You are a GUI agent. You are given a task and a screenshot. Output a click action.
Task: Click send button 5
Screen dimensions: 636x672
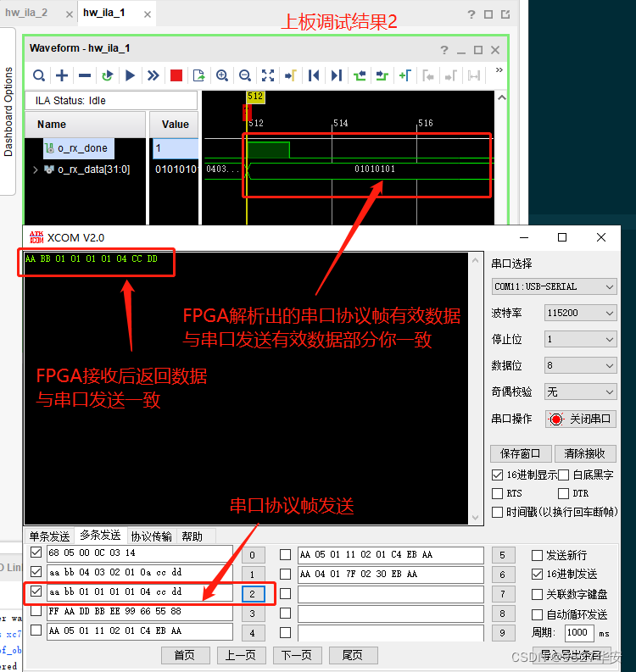click(503, 555)
